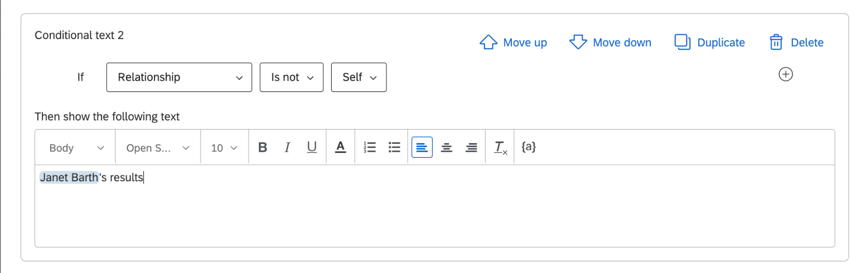This screenshot has height=273, width=868.
Task: Enable center text alignment
Action: coord(446,147)
